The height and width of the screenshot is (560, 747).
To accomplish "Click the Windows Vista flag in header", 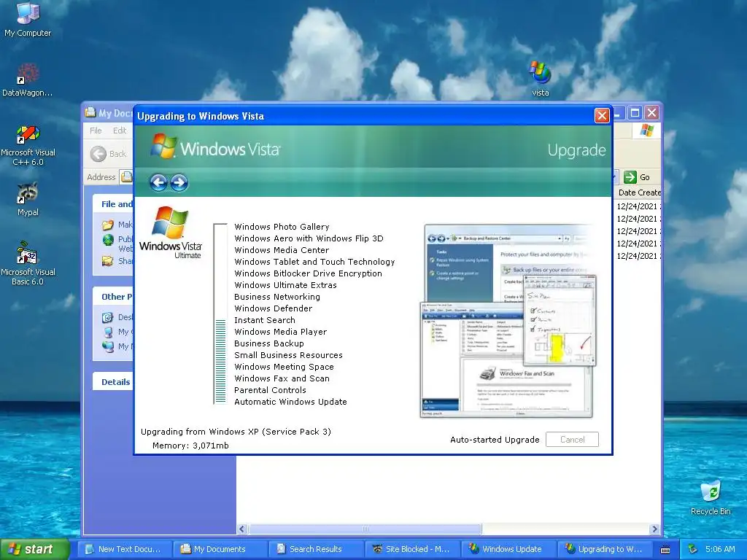I will point(163,147).
